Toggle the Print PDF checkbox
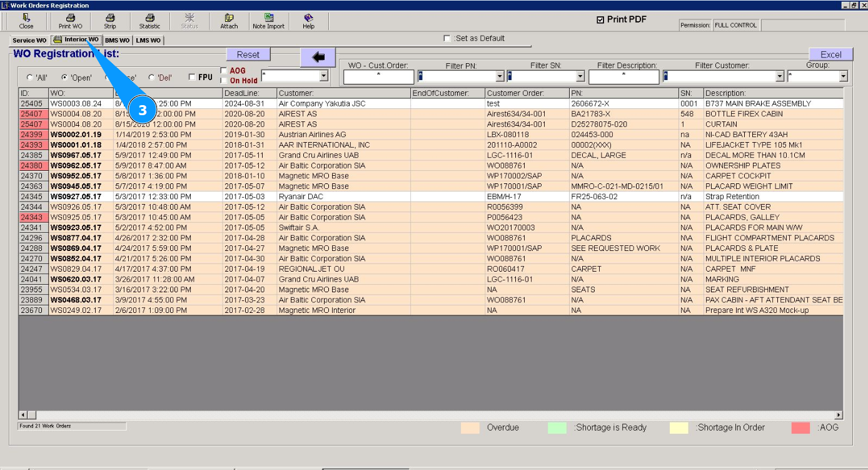 600,20
